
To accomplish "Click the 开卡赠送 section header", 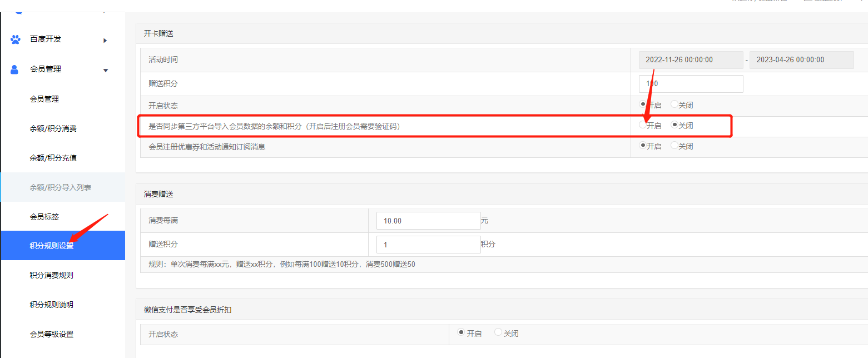I will 158,33.
